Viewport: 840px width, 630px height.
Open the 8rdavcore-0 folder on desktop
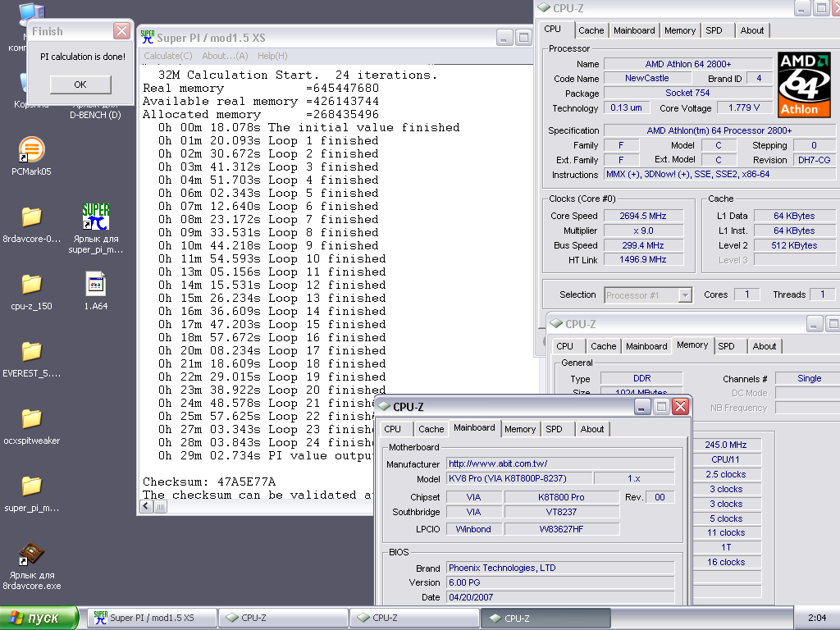[x=32, y=217]
